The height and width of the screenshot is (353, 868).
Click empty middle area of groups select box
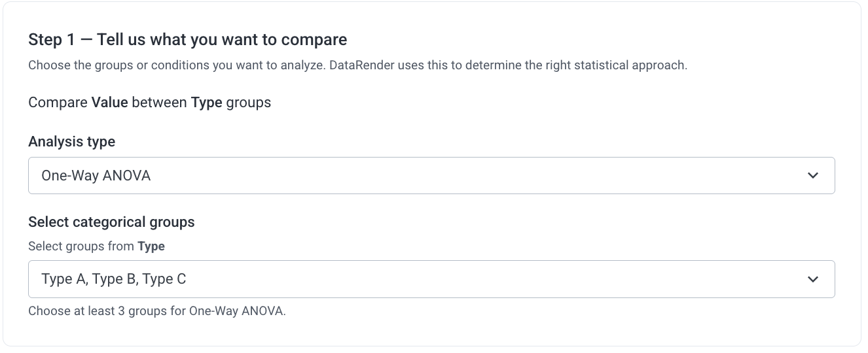point(458,279)
